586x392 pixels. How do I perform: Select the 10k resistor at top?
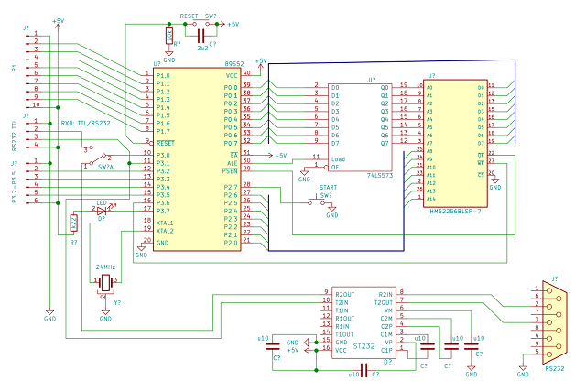168,35
